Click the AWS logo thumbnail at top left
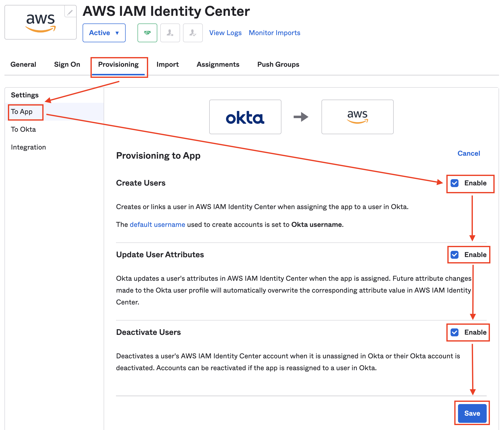504x430 pixels. [41, 22]
